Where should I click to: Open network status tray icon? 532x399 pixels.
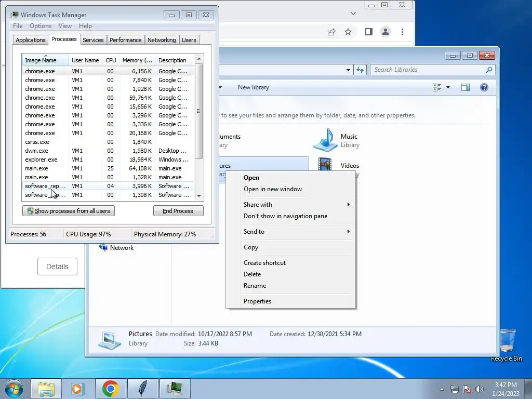(454, 389)
